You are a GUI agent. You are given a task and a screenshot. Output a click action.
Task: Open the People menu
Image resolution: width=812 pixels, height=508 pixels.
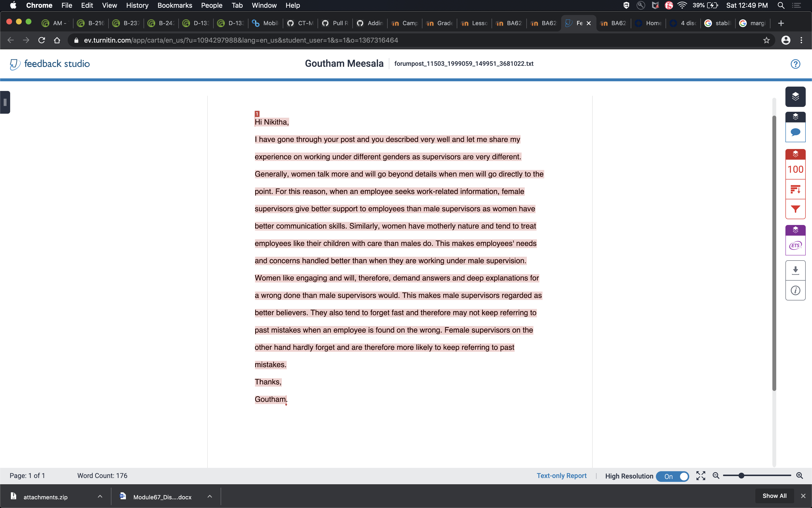211,5
